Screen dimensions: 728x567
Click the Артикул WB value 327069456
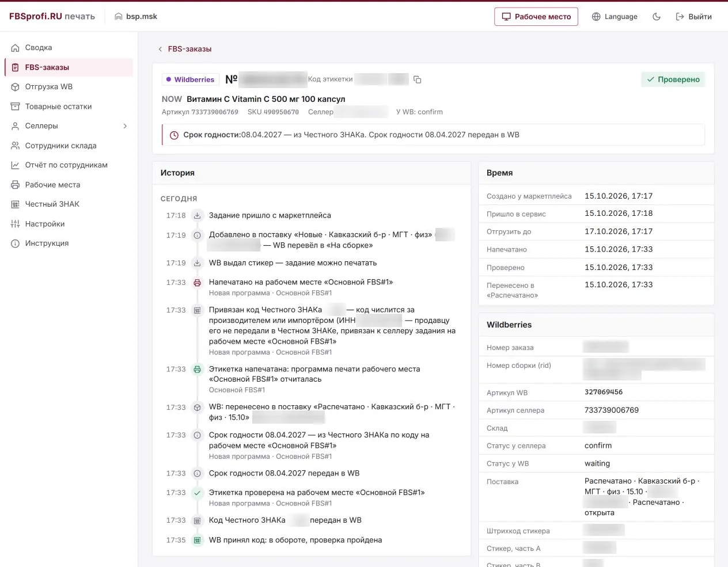click(x=604, y=392)
